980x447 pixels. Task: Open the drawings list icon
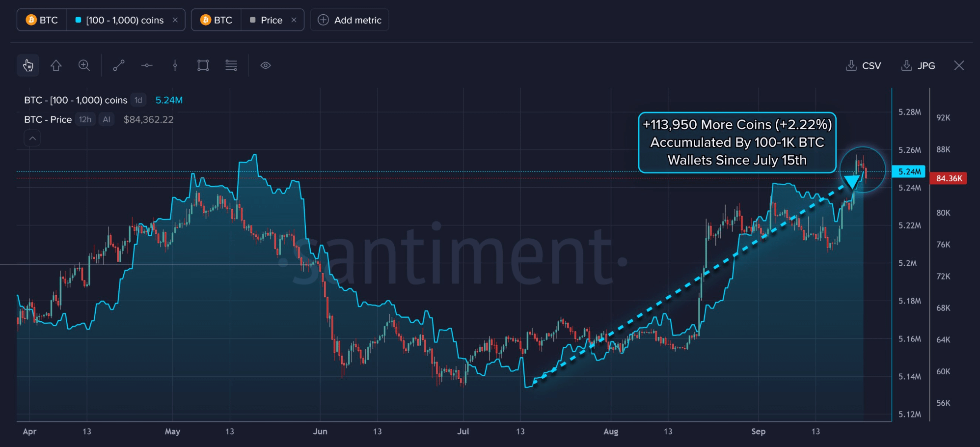point(231,65)
